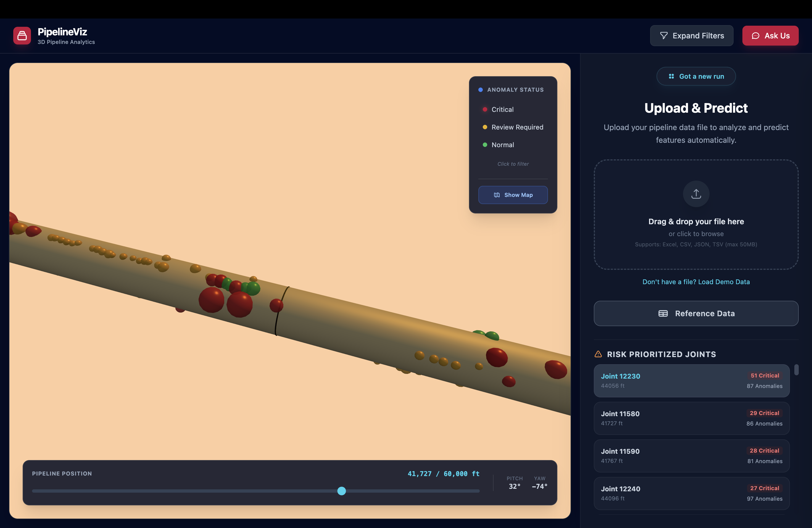Click the risk joints list scrollbar
Image resolution: width=812 pixels, height=528 pixels.
(x=796, y=370)
